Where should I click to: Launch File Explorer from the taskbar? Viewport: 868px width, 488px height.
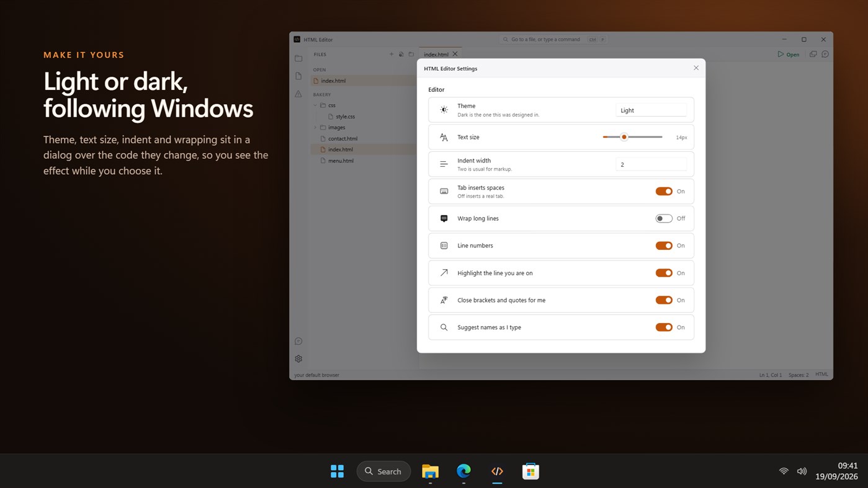[430, 471]
